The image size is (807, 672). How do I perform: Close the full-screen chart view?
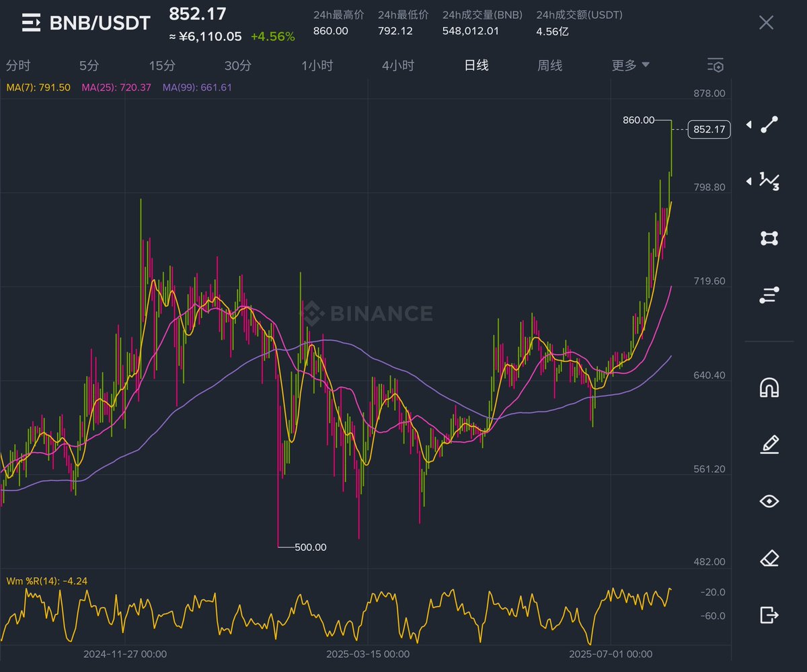click(x=766, y=23)
